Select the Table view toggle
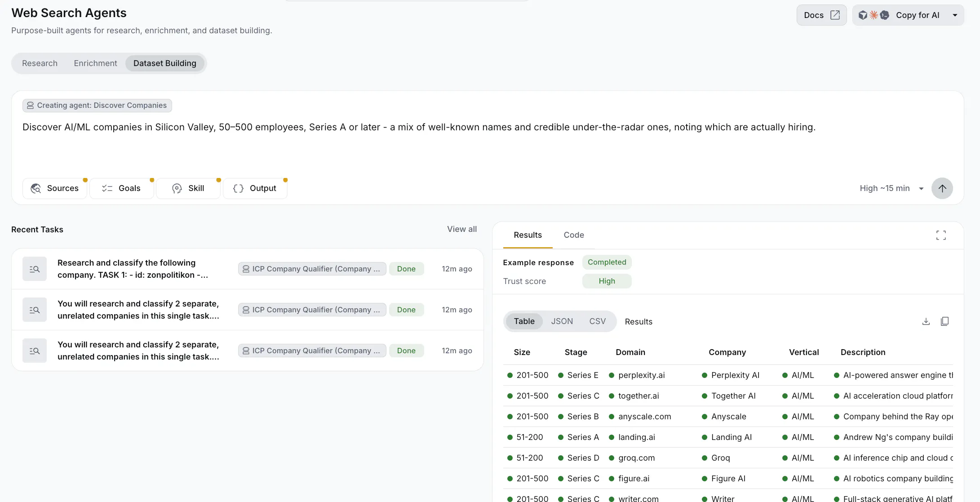 click(x=524, y=321)
